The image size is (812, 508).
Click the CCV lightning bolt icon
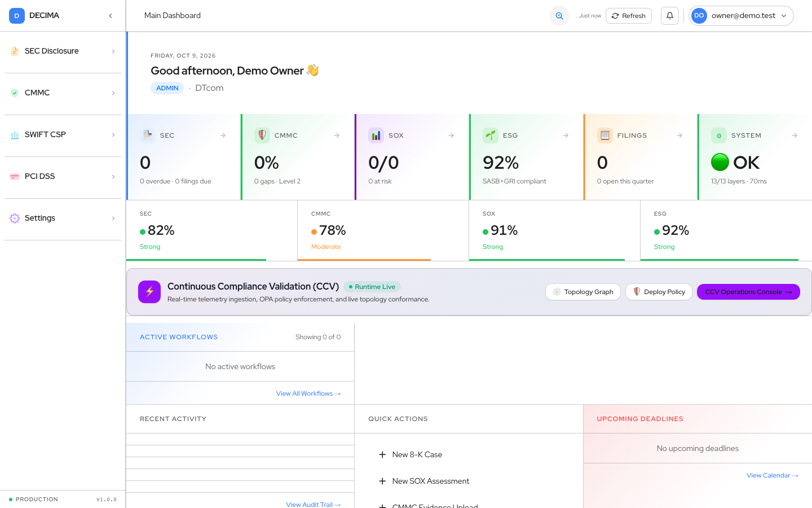[149, 292]
